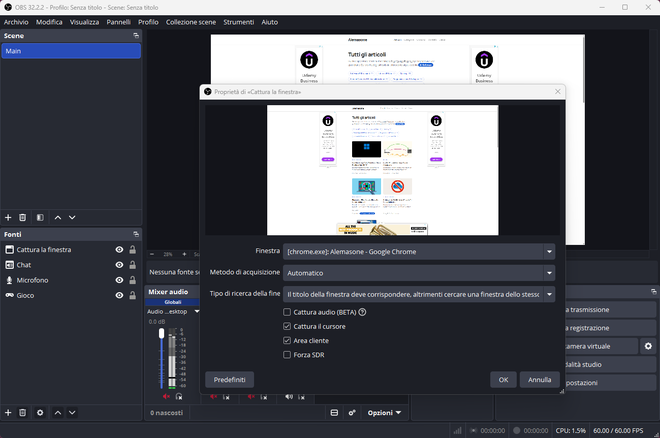Expand the Audio desktop channel dropdown arrow in mixer
This screenshot has height=438, width=660.
tap(197, 312)
